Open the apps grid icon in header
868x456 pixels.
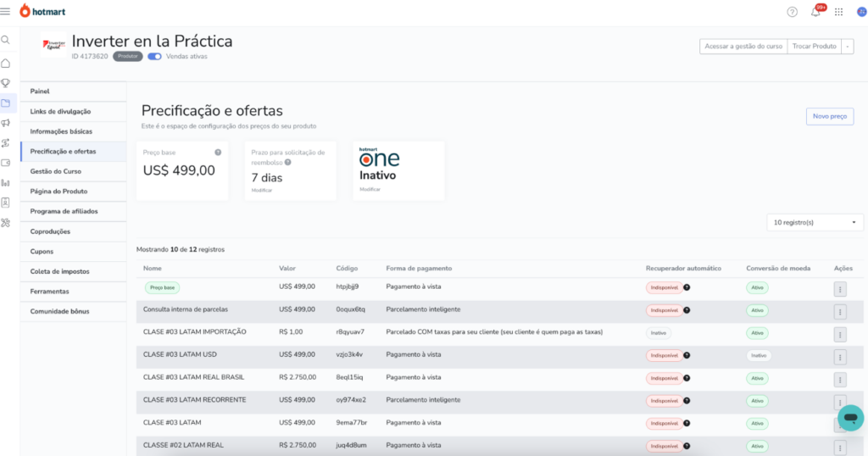click(838, 12)
